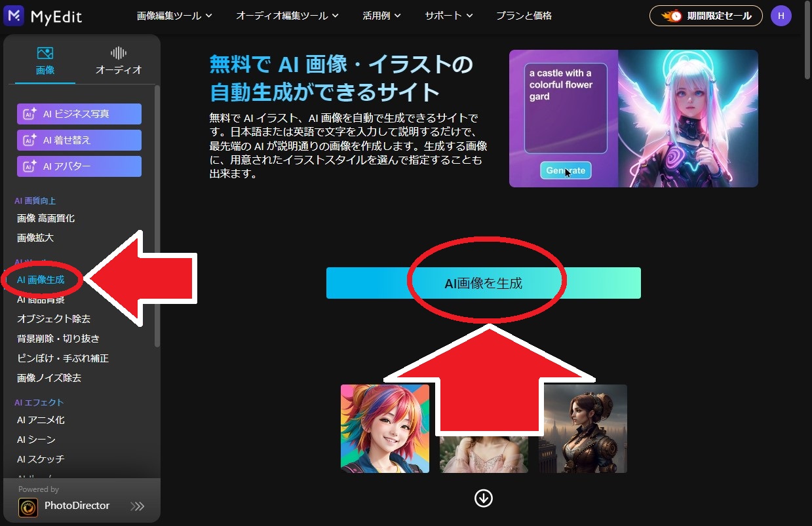812x526 pixels.
Task: Click the MyEdit brand name text
Action: tap(56, 16)
